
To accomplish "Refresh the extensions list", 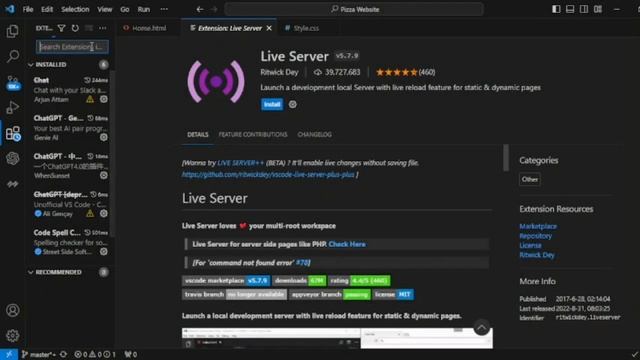I will tap(75, 28).
